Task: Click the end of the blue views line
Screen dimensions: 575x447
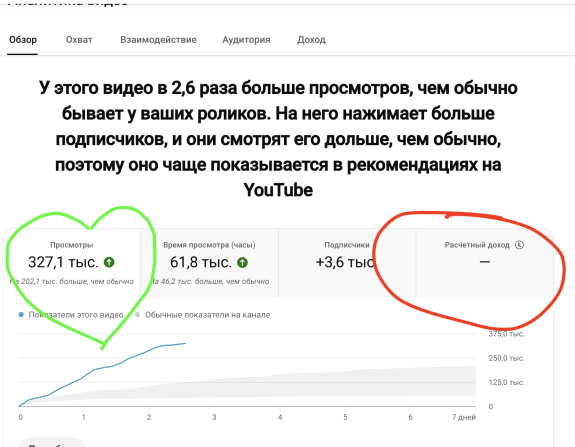Action: tap(186, 343)
